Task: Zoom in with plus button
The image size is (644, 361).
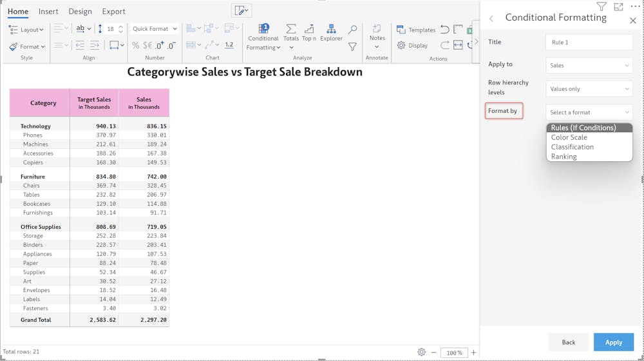Action: pos(473,353)
